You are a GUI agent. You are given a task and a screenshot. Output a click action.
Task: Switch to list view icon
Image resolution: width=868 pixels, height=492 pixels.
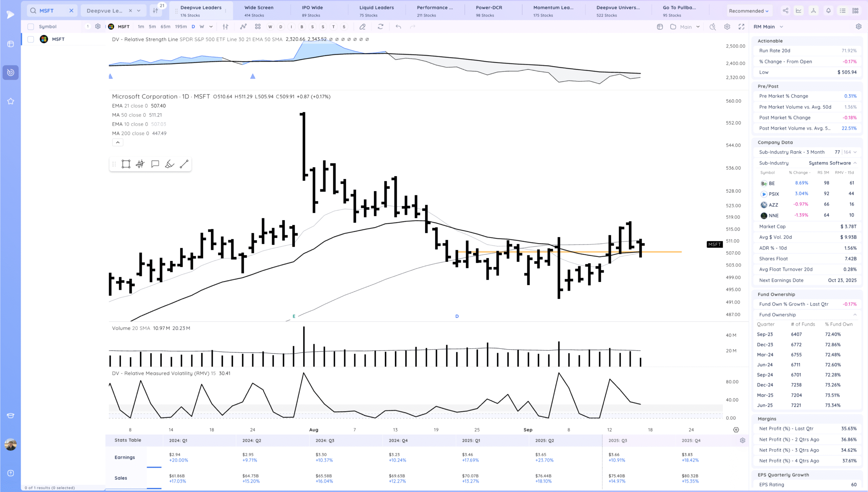click(843, 11)
